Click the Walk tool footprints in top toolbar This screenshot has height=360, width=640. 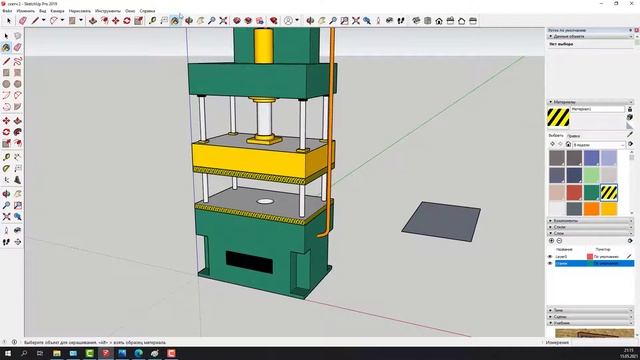tap(401, 20)
